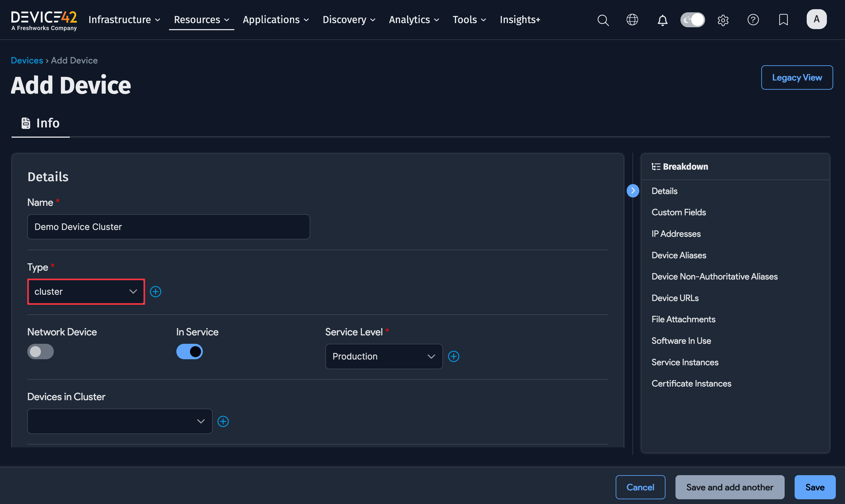Click Save and add another
The height and width of the screenshot is (504, 845).
[730, 487]
